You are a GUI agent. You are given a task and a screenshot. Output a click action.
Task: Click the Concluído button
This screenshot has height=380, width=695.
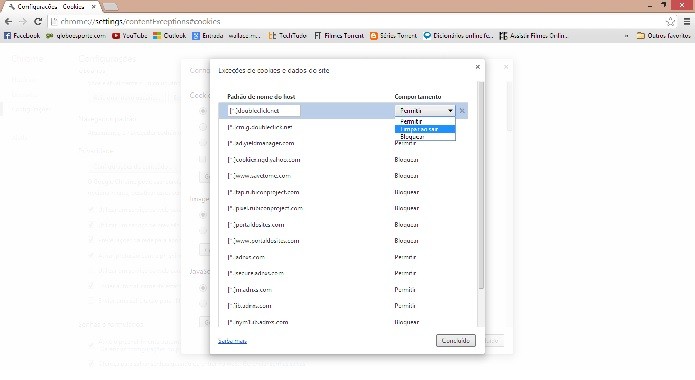(456, 341)
